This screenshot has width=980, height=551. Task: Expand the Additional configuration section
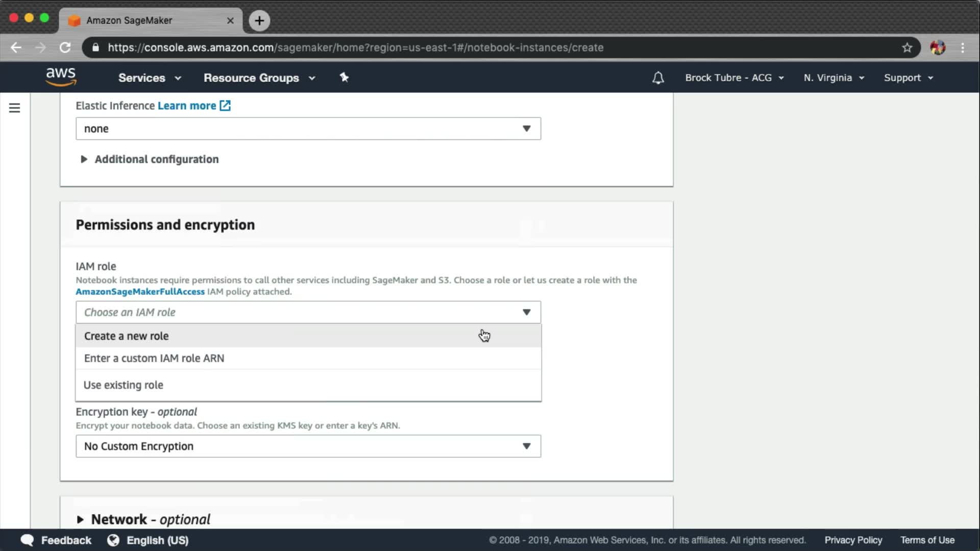click(x=156, y=159)
